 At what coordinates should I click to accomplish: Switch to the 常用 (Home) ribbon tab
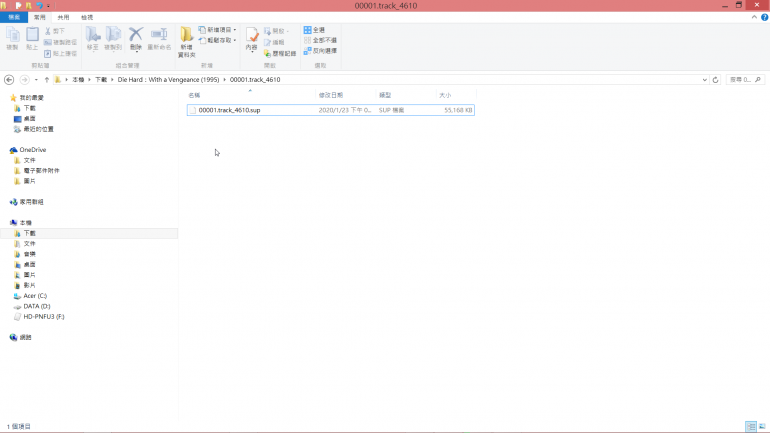[x=39, y=17]
